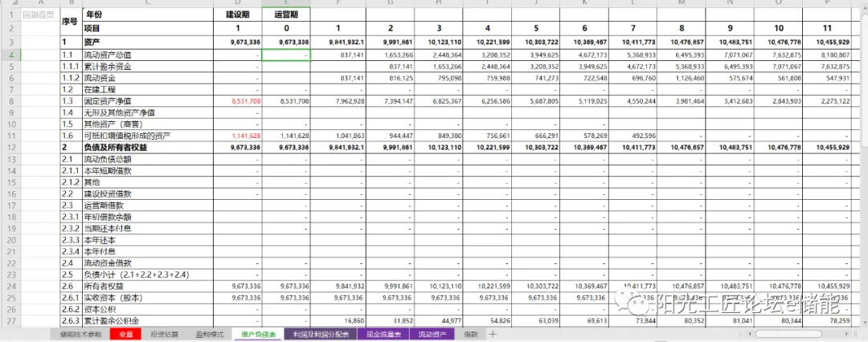Select the 可抵扣增值税形成的资产 row label
868x342 pixels.
click(x=147, y=136)
